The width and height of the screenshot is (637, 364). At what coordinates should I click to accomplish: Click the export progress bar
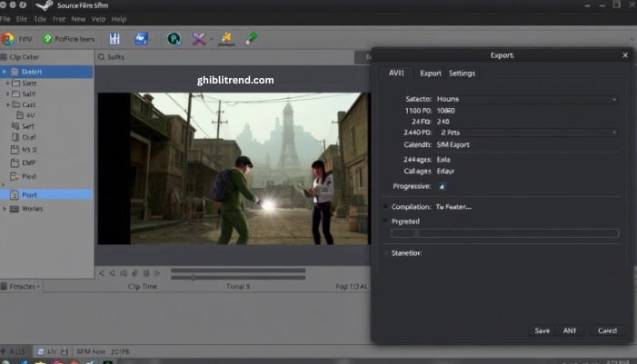pyautogui.click(x=504, y=233)
